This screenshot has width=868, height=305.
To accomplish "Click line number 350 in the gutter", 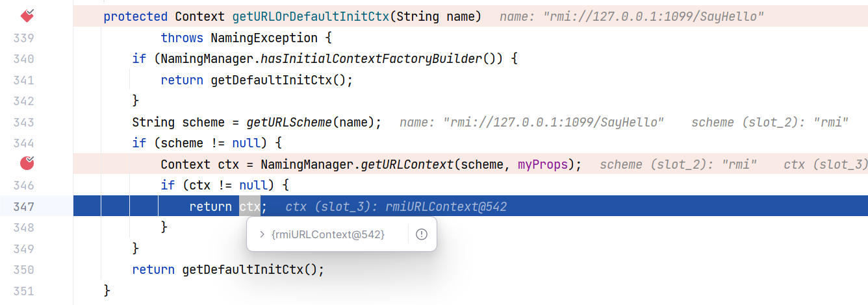I will coord(23,269).
